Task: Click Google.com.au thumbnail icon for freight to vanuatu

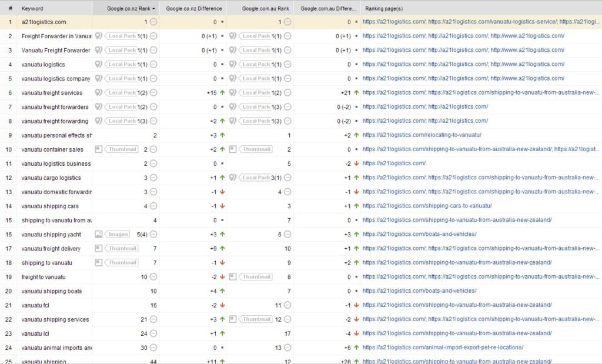Action: pyautogui.click(x=233, y=276)
